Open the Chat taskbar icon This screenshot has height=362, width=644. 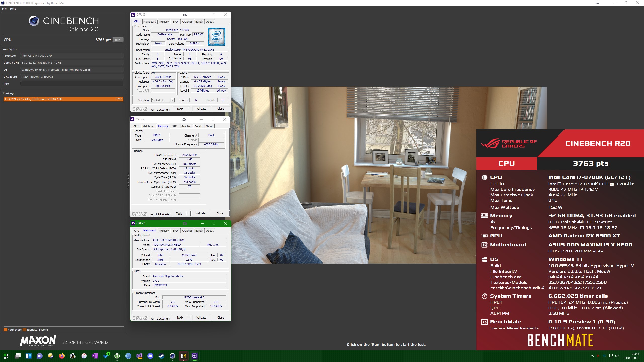(40, 356)
